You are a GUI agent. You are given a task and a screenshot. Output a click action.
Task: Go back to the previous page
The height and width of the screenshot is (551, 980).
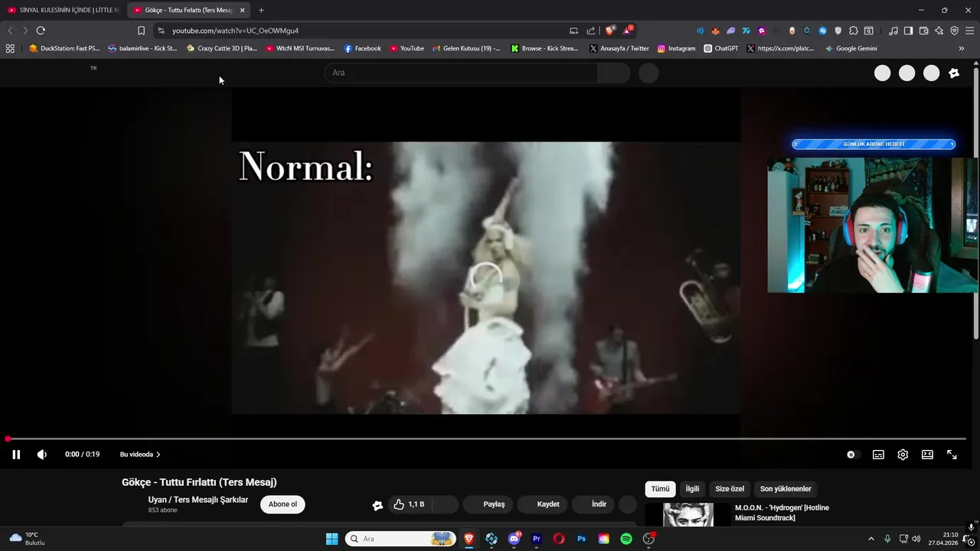[10, 31]
